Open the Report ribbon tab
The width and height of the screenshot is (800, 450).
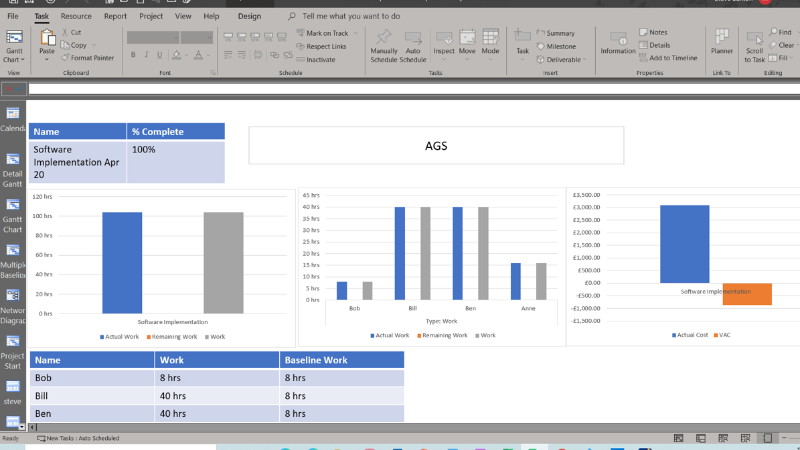click(x=115, y=16)
